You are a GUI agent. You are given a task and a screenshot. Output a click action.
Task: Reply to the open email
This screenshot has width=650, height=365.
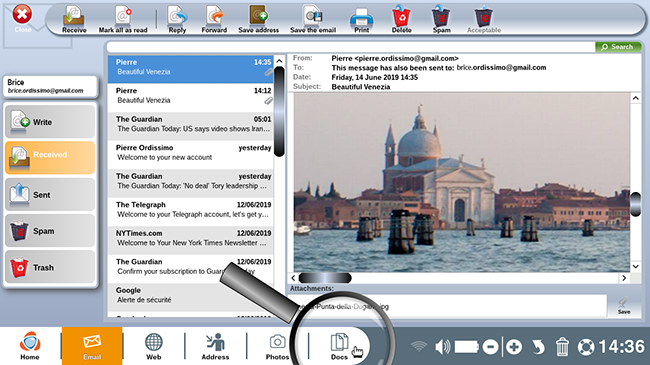pos(177,19)
